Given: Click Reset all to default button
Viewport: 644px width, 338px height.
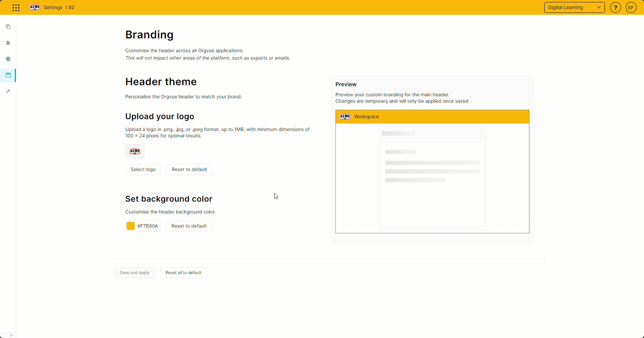Looking at the screenshot, I should point(184,273).
